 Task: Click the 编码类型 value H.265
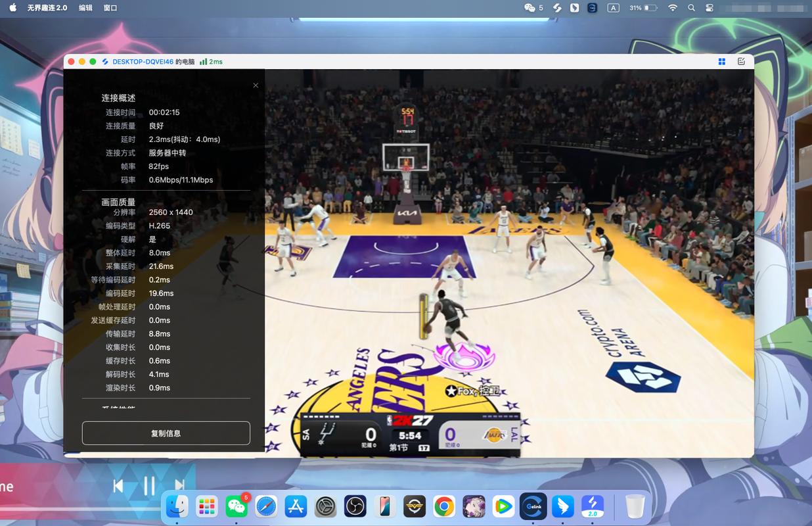[x=160, y=226]
